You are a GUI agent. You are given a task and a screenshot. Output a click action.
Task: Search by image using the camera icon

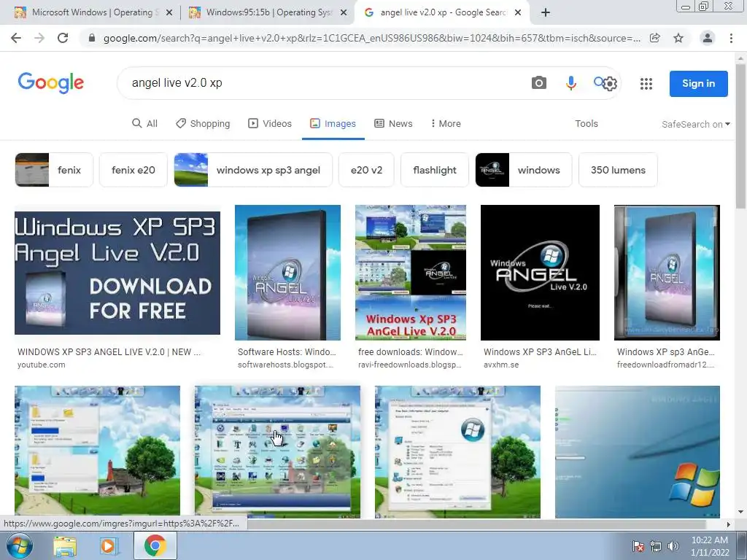pyautogui.click(x=539, y=83)
